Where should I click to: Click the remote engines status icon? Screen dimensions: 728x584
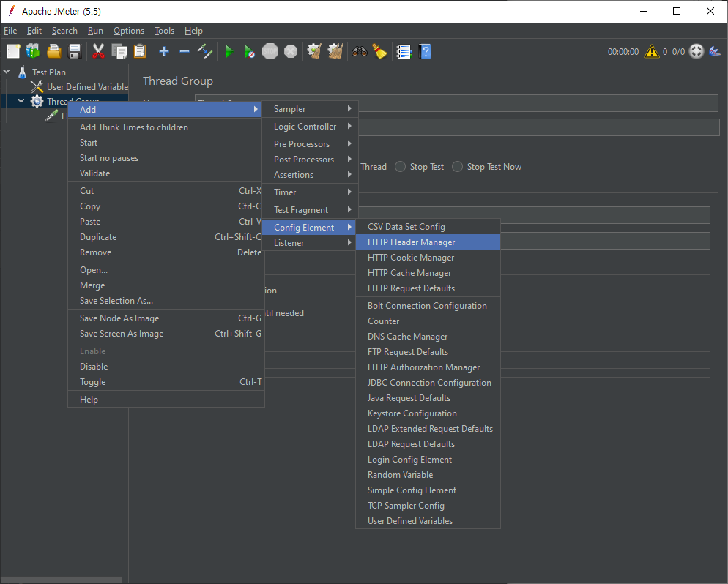tap(697, 51)
